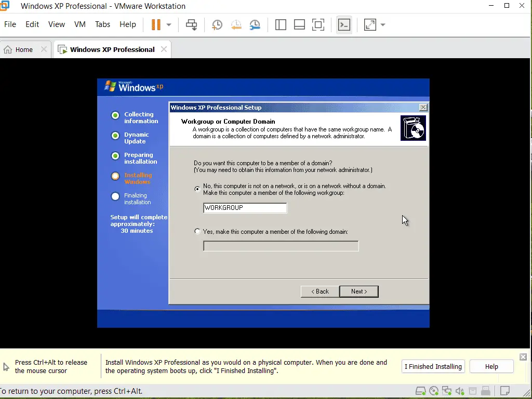This screenshot has height=399, width=532.
Task: Click the WORKGROUP name text field
Action: (x=245, y=208)
